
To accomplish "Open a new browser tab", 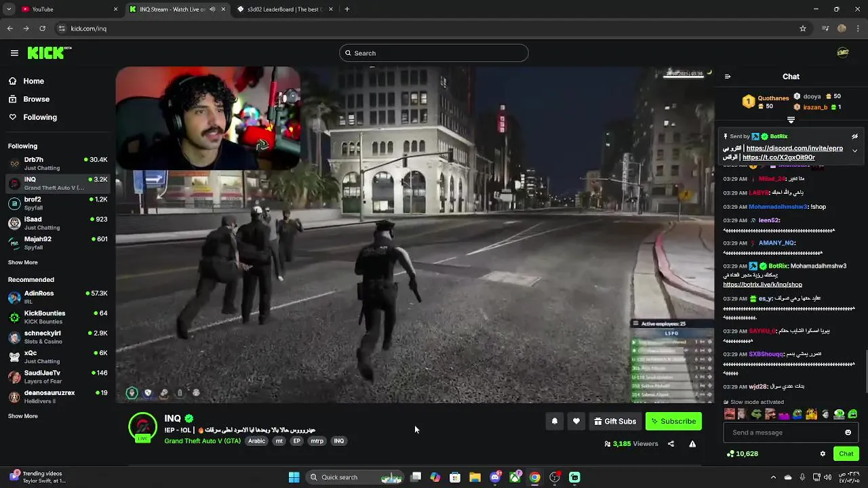I will click(347, 9).
